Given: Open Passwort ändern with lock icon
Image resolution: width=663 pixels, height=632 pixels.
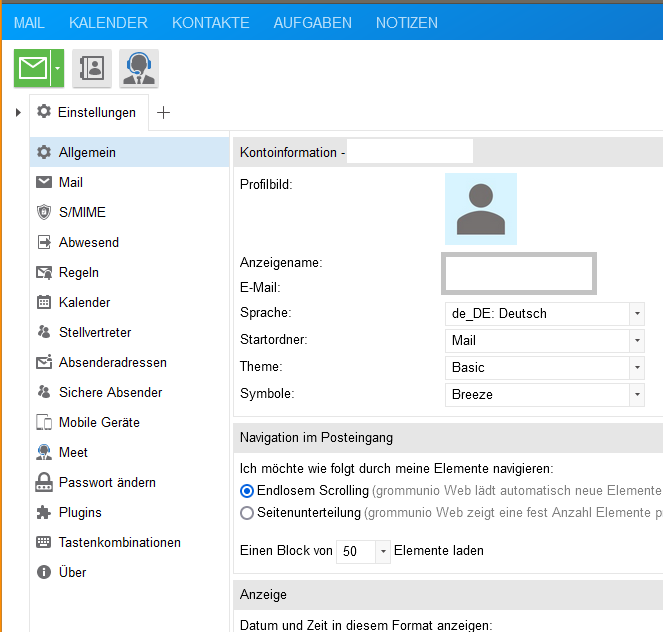Looking at the screenshot, I should point(106,482).
